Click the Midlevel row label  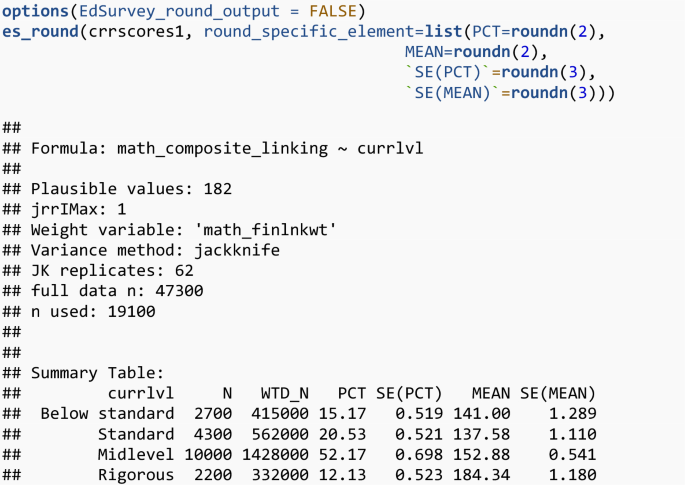click(135, 454)
